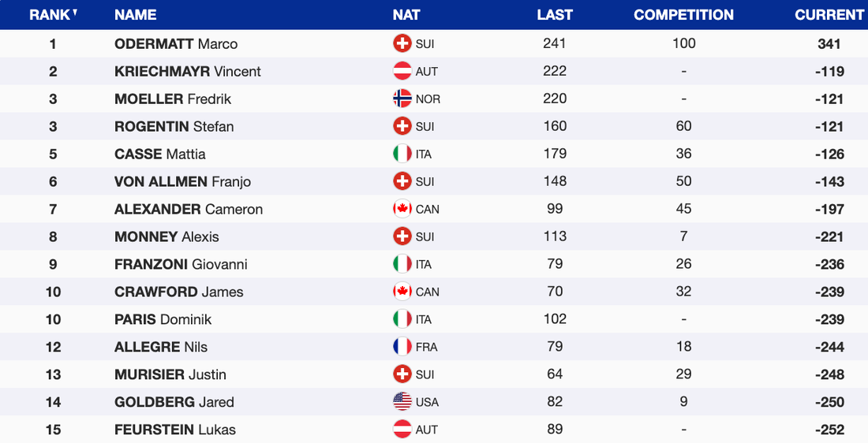This screenshot has height=443, width=868.
Task: Click Norwegian flag icon beside Moeller
Action: pyautogui.click(x=402, y=99)
